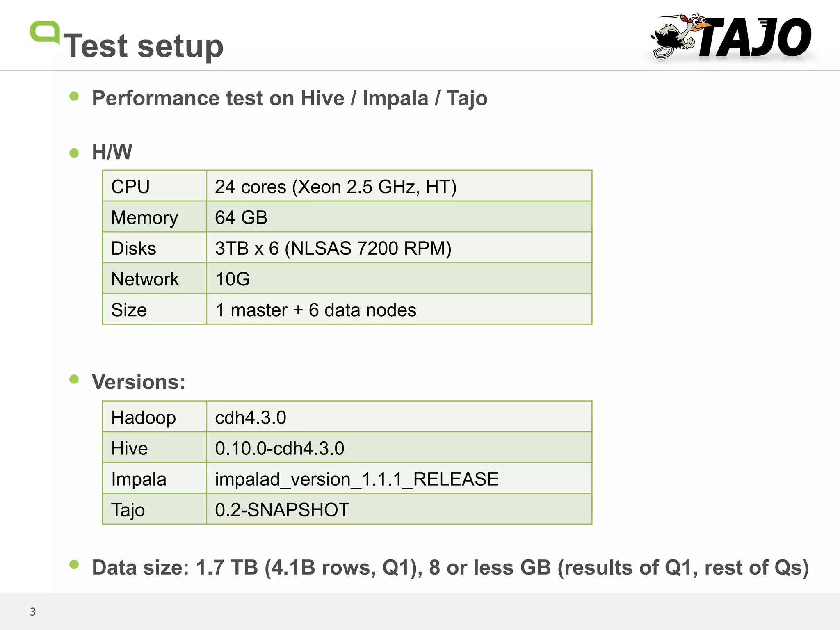This screenshot has height=630, width=840.
Task: Select the Hive 0.10.0-cdh4.3.0 version cell
Action: [399, 448]
